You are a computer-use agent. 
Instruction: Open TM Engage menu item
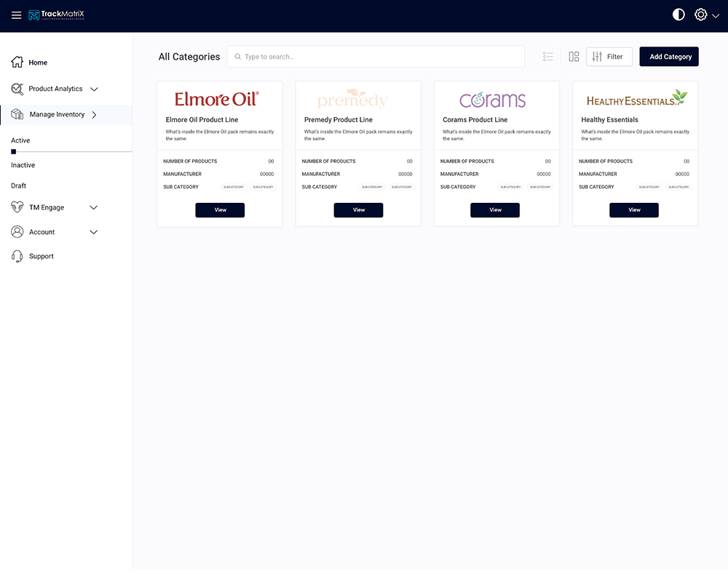pos(47,207)
